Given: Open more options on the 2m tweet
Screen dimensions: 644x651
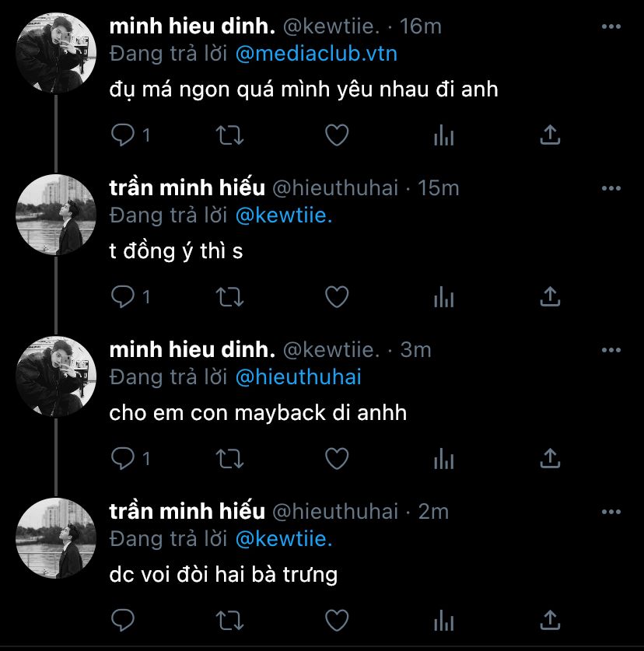Looking at the screenshot, I should tap(612, 512).
